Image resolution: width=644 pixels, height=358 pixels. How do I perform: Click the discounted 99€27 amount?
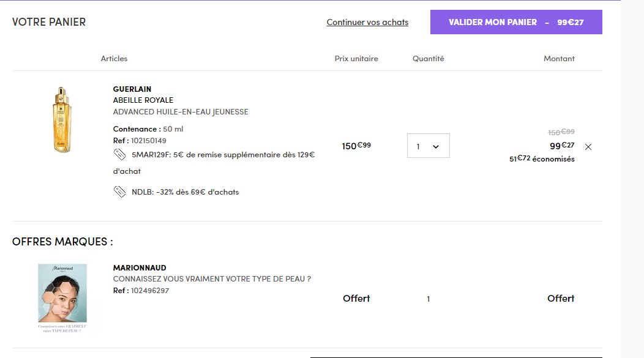click(x=562, y=145)
